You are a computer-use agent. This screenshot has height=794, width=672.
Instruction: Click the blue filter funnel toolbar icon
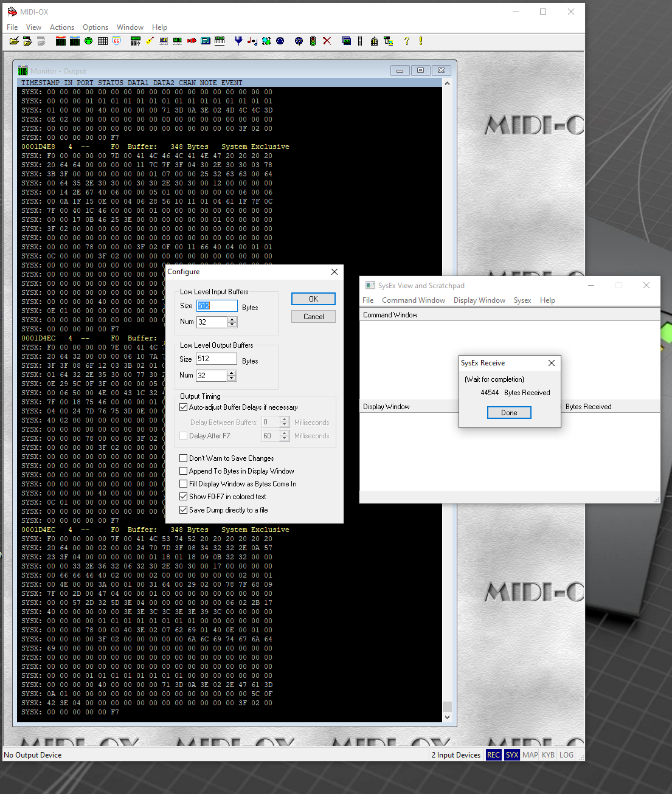pos(238,41)
